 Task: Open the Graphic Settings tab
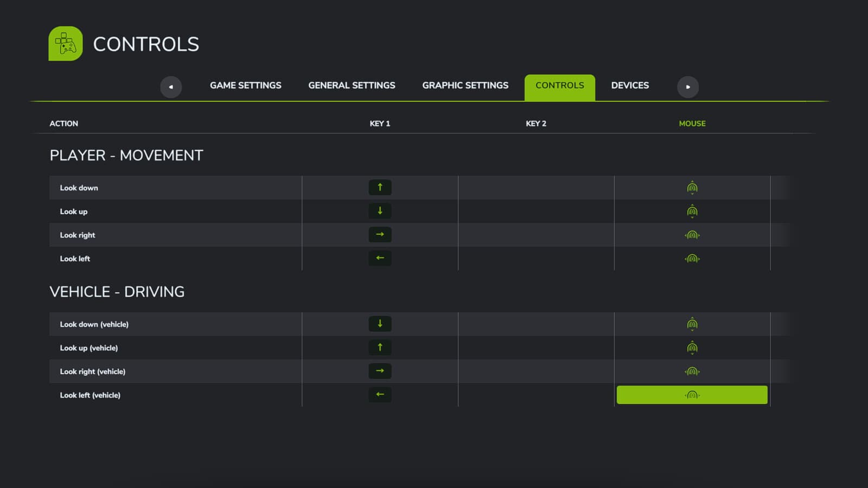click(x=465, y=86)
